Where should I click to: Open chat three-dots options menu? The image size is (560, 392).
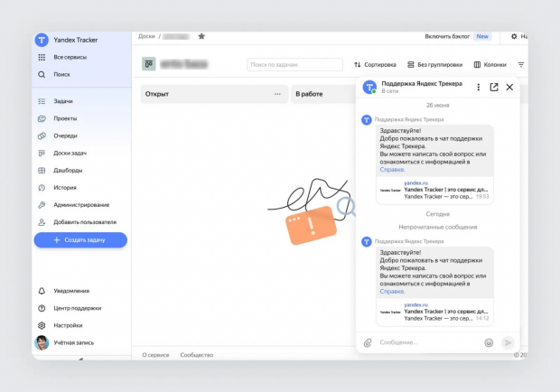pos(478,87)
